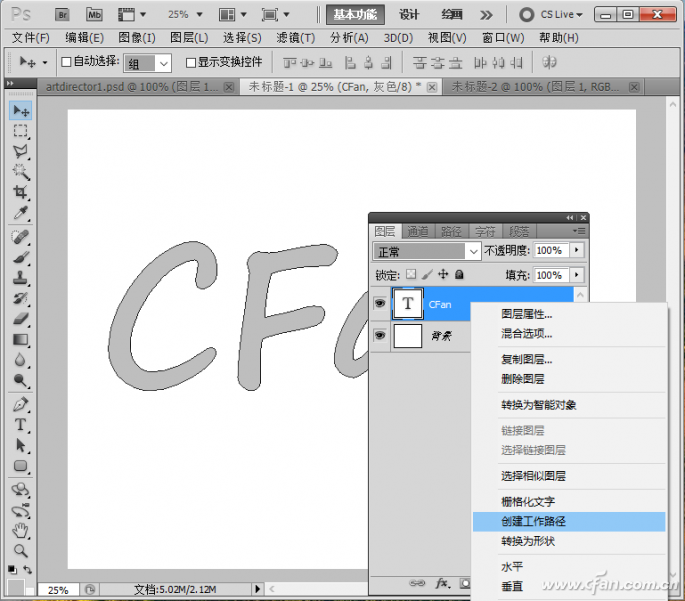The height and width of the screenshot is (601, 685).
Task: Switch to the 设计 workspace
Action: pos(409,15)
